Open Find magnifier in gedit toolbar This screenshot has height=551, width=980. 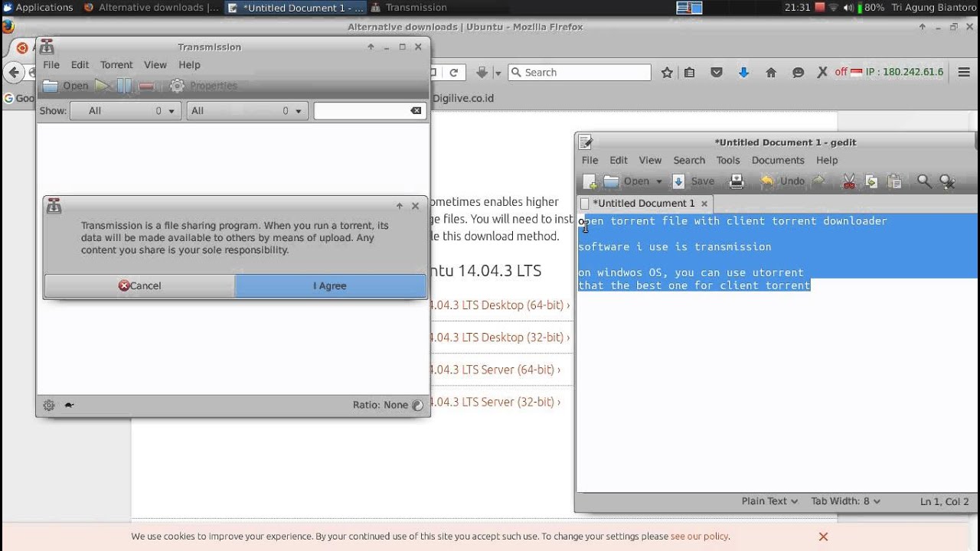tap(924, 181)
